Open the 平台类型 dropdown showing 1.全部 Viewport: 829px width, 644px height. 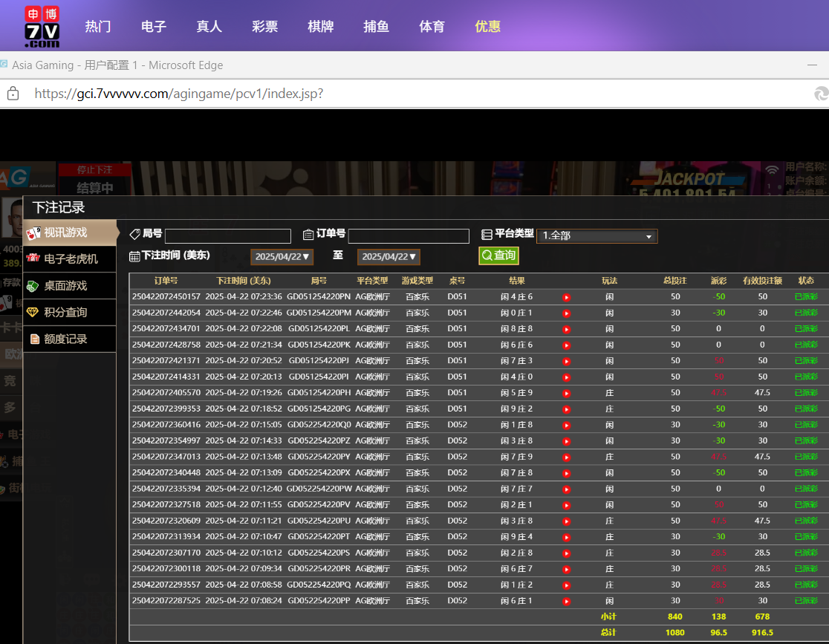[x=596, y=236]
